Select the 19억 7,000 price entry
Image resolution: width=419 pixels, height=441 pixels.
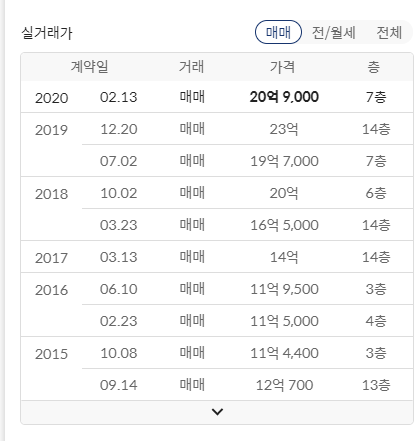(284, 161)
